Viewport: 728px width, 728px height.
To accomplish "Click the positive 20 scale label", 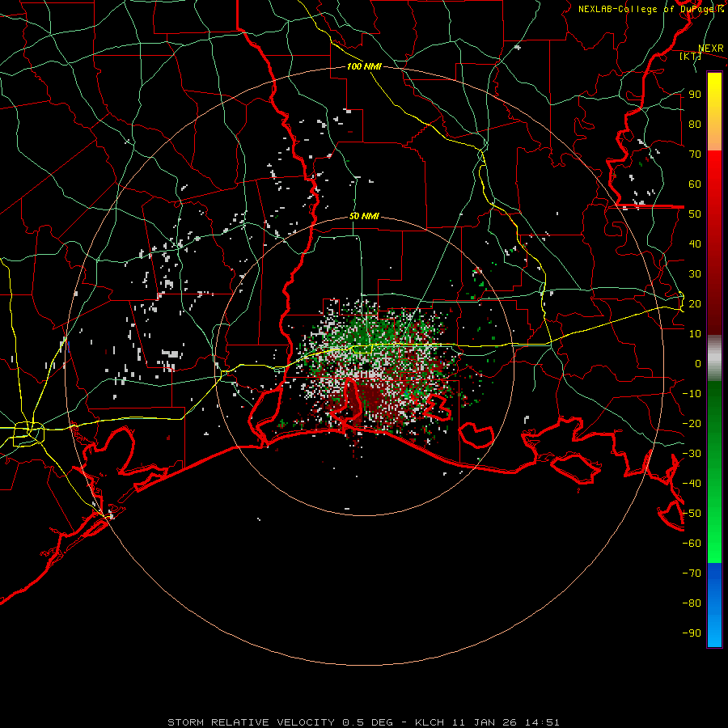I will 695,304.
